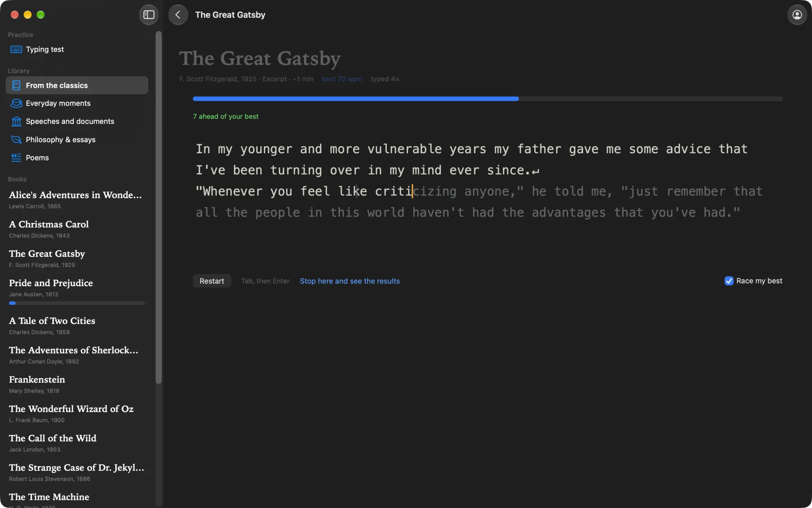The width and height of the screenshot is (812, 508).
Task: Select Philosophy & essays category
Action: 77,140
